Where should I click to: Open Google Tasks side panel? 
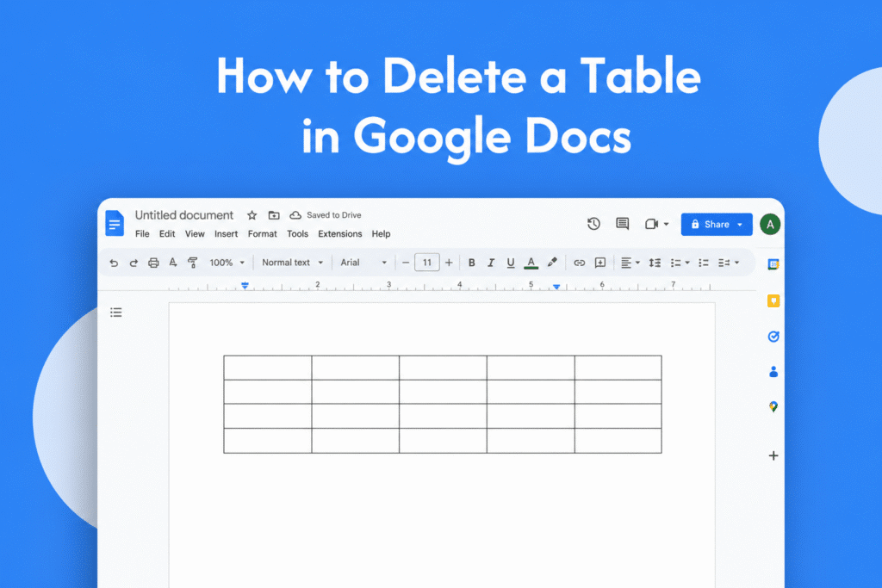[773, 336]
